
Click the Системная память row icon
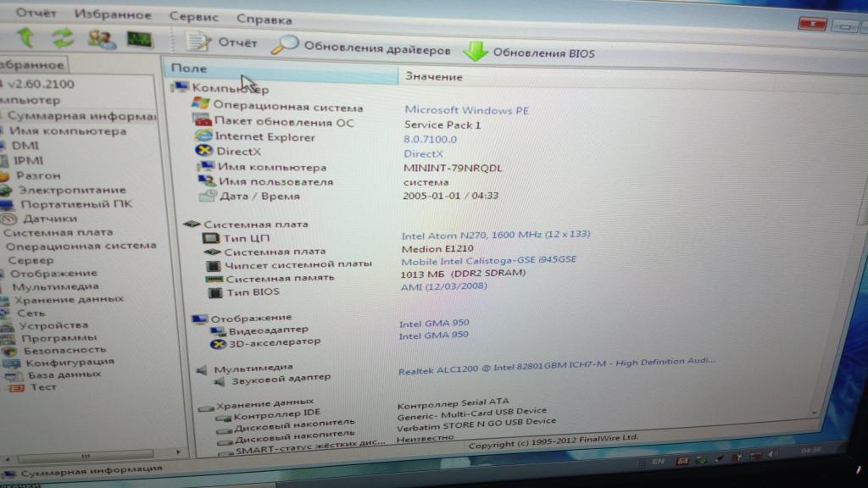click(214, 279)
